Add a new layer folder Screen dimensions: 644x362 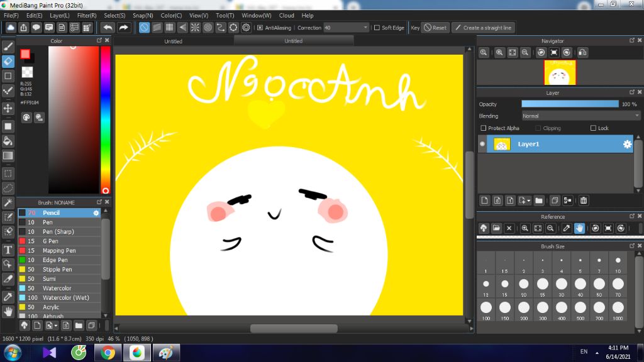pos(539,200)
